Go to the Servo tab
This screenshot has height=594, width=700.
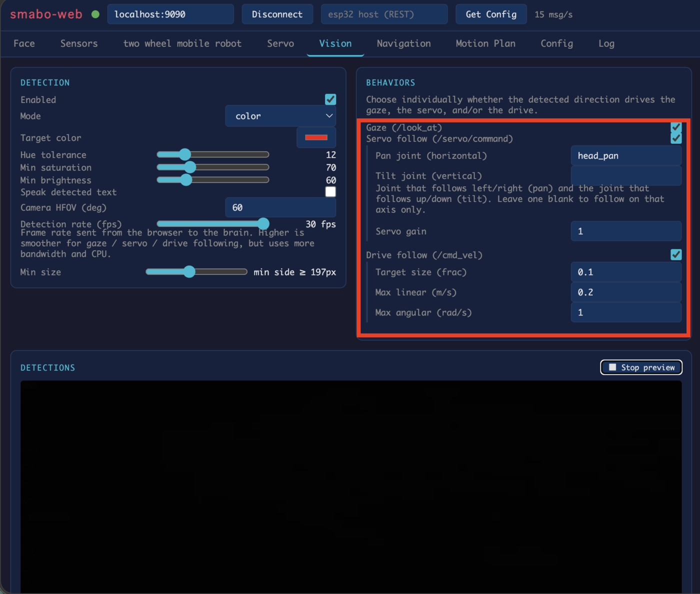pyautogui.click(x=280, y=43)
